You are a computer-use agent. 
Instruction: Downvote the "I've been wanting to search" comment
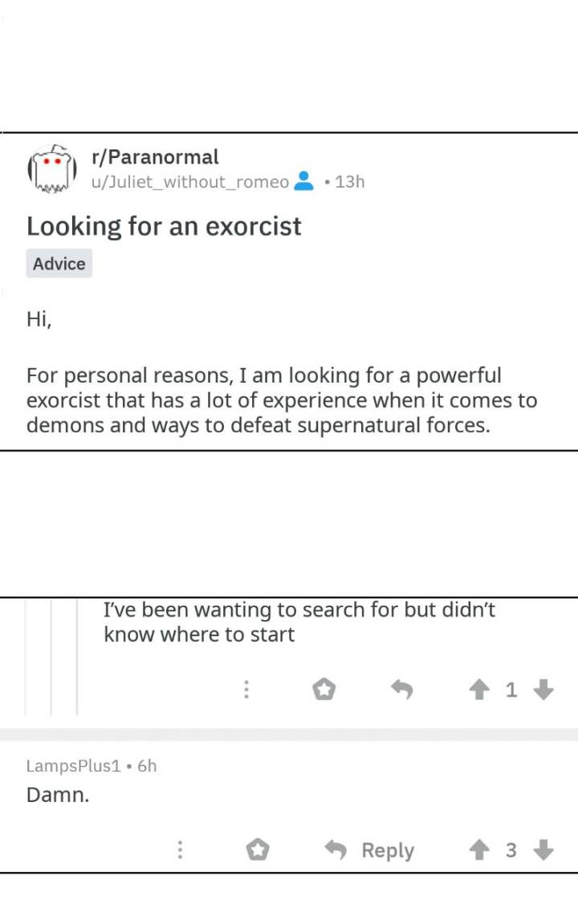pos(543,689)
